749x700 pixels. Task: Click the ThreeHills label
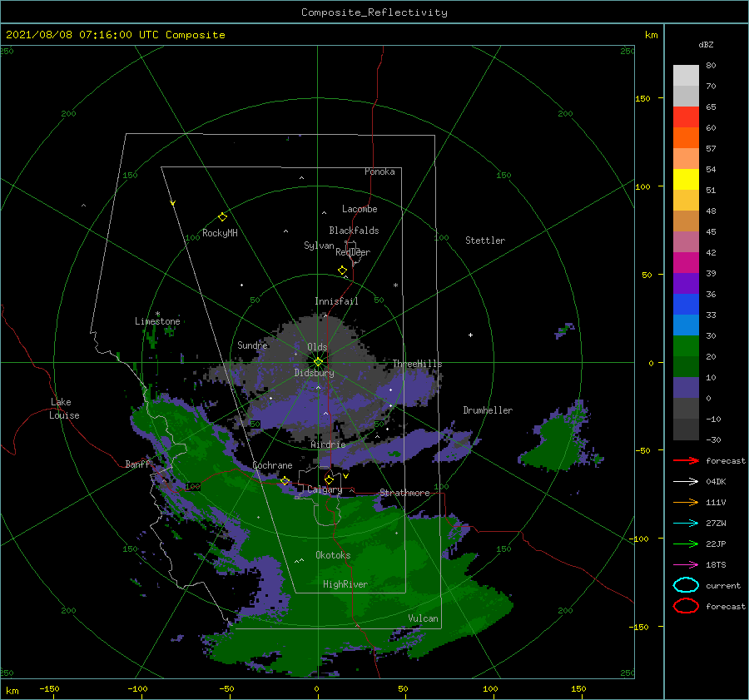click(418, 364)
